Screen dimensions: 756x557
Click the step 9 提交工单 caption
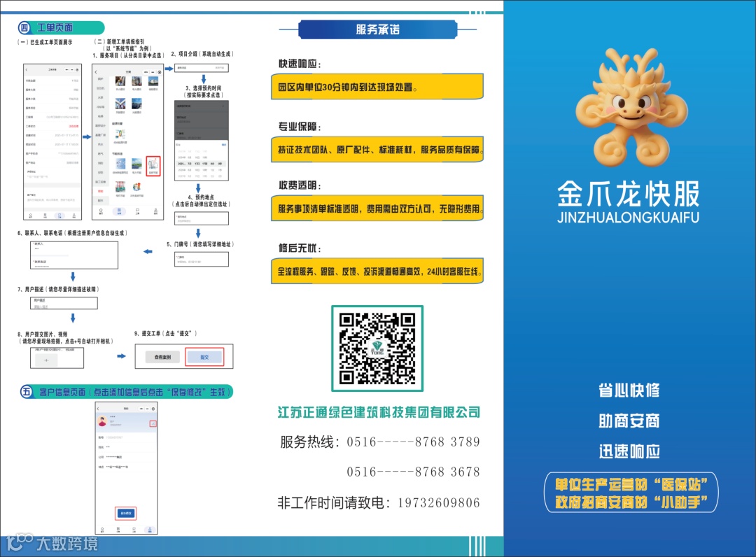click(x=165, y=333)
